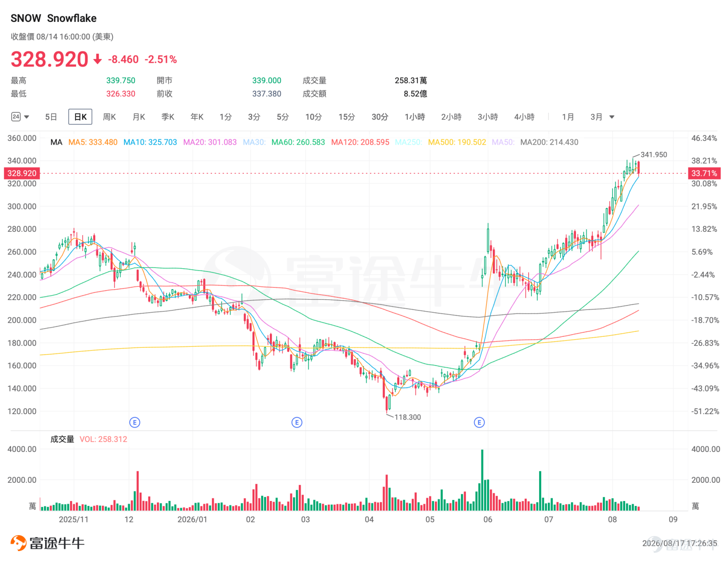Click the Futu bull logo at bottom left
This screenshot has height=561, width=728.
click(x=19, y=543)
